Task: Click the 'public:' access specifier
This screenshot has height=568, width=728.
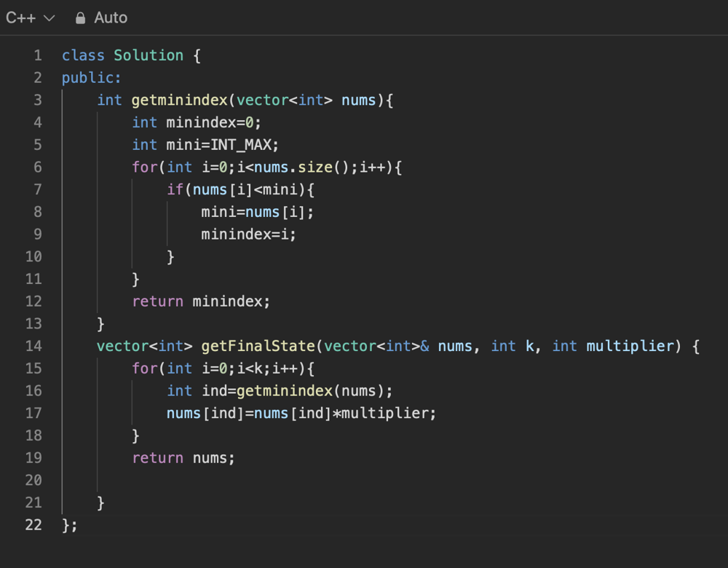Action: coord(92,78)
